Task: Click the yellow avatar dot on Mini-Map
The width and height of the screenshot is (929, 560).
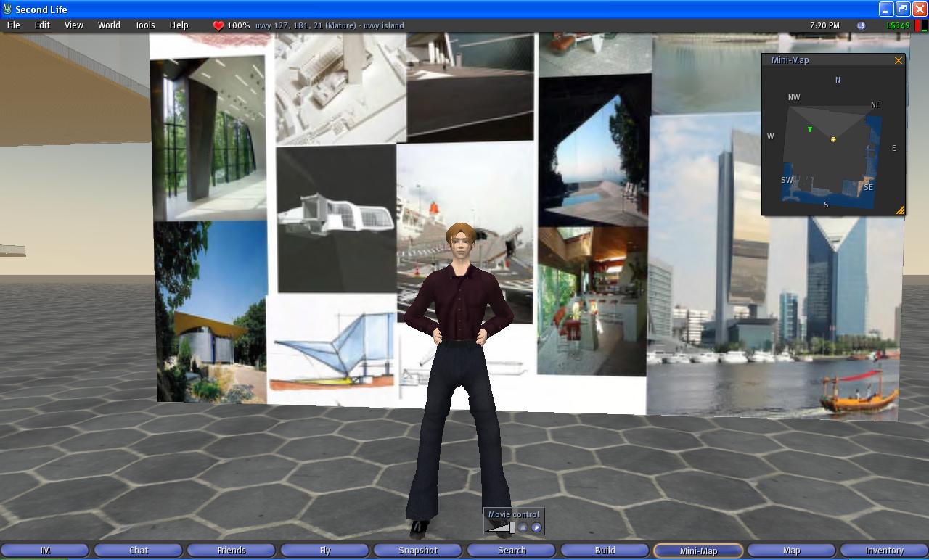Action: click(x=833, y=139)
